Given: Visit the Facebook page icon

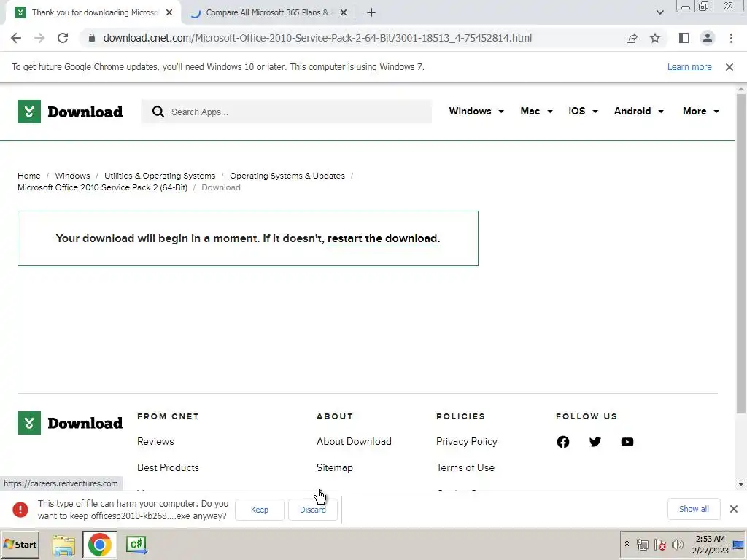Looking at the screenshot, I should pos(563,442).
